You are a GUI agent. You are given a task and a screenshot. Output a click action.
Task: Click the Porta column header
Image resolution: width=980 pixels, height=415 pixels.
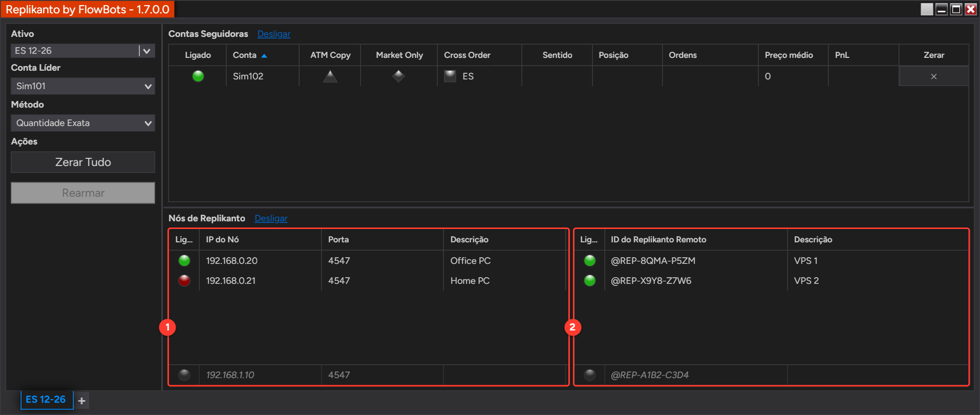pyautogui.click(x=382, y=239)
